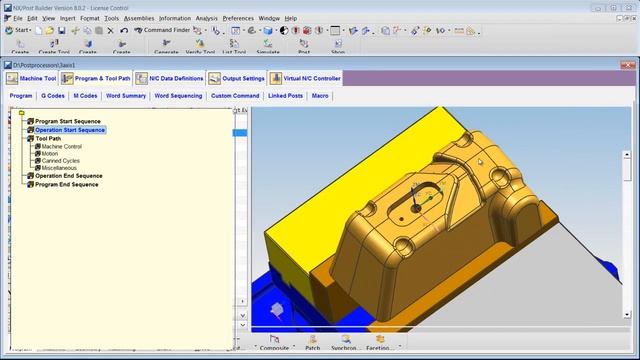Click the shaded blue cube rendering icon

click(x=268, y=31)
